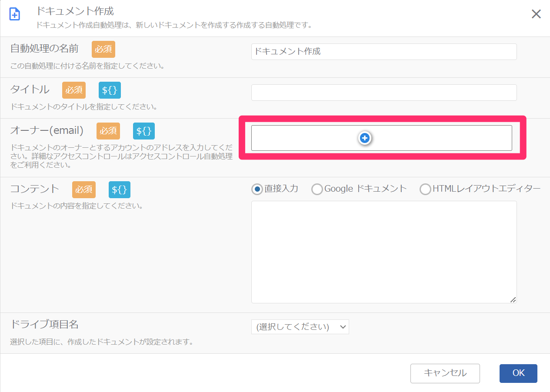Click the タイトル text input field
Viewport: 550px width, 392px height.
(384, 93)
